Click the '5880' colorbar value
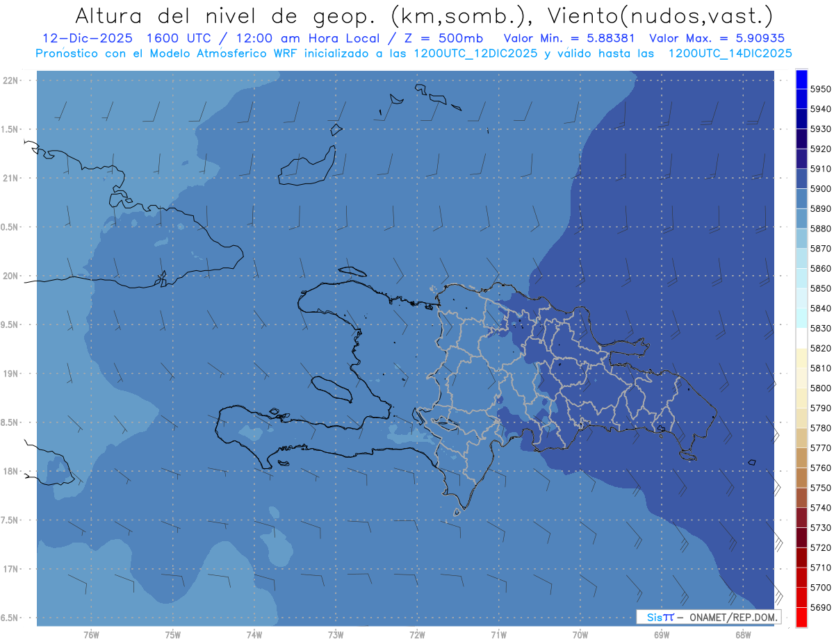Image resolution: width=834 pixels, height=644 pixels. (x=821, y=229)
